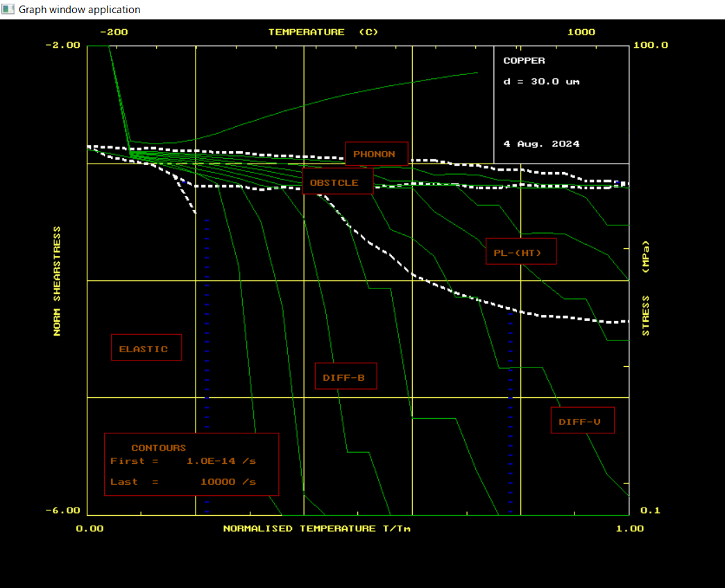
Task: Click the 'TEMPERATURE (C)' top axis title
Action: 323,32
